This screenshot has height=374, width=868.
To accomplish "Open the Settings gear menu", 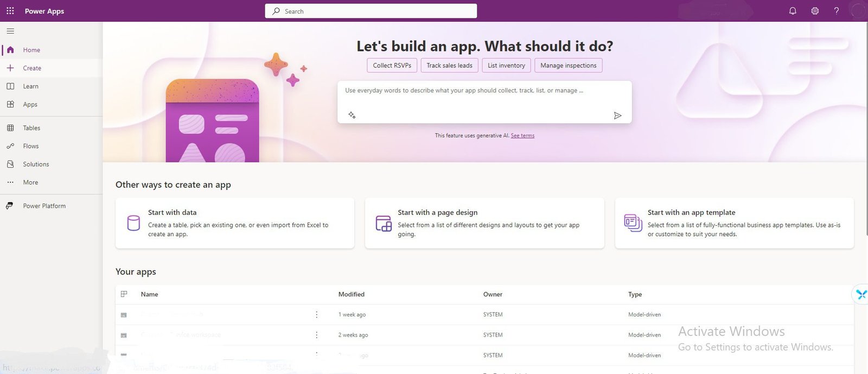I will [815, 11].
